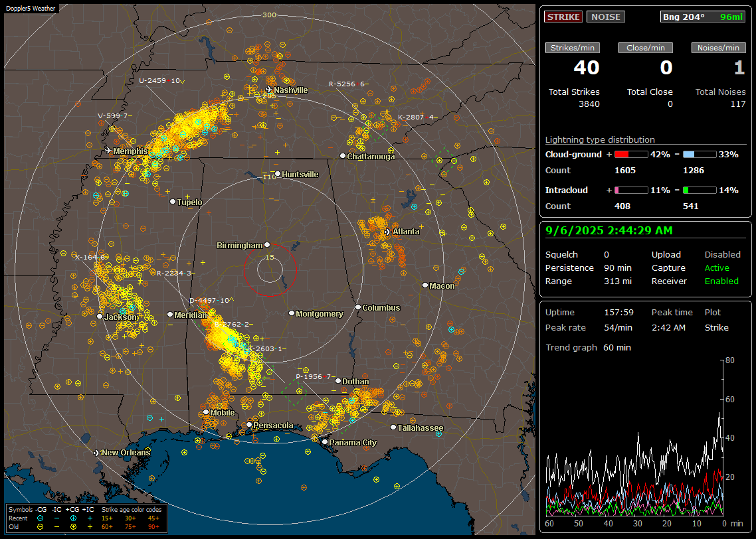
Task: Click the Trend graph 60 min value
Action: point(616,348)
